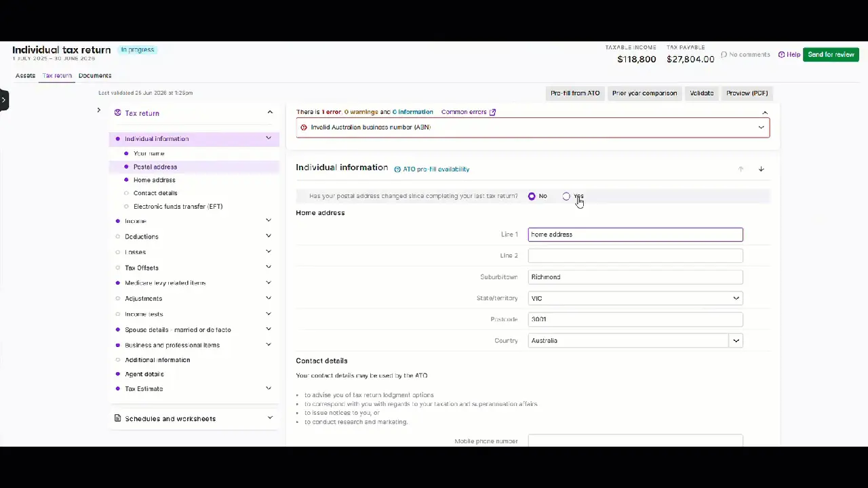
Task: Focus the Postcode field
Action: pyautogui.click(x=635, y=319)
